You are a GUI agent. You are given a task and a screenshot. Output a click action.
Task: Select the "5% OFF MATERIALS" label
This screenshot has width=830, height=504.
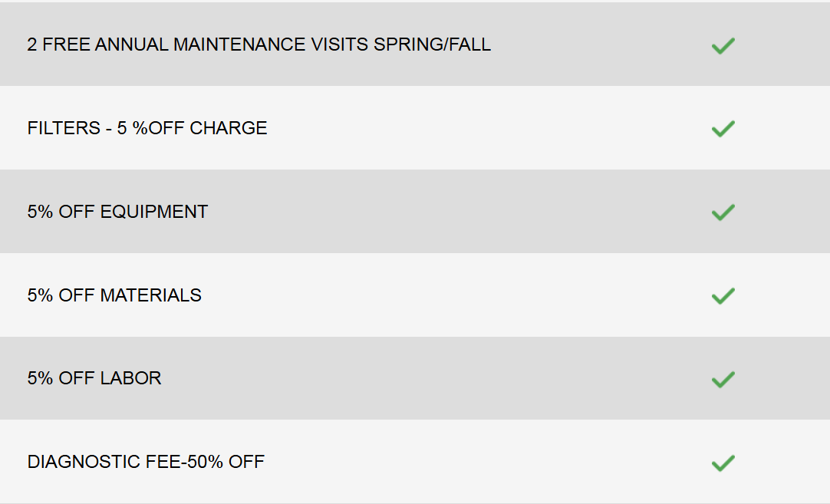(114, 295)
